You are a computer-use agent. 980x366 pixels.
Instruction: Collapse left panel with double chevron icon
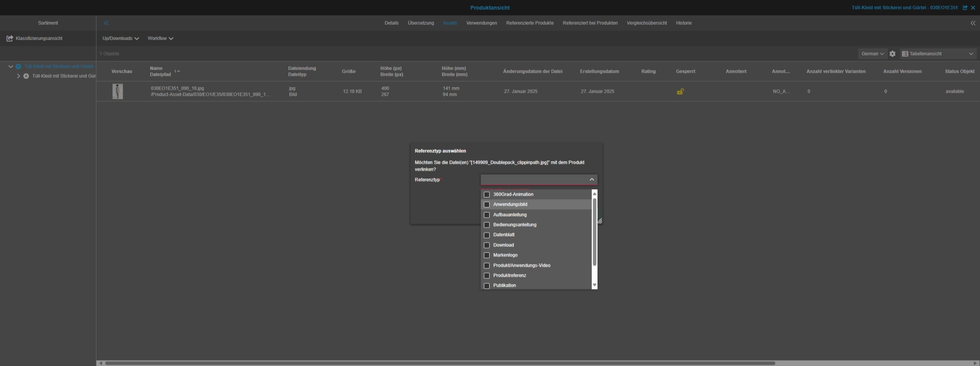coord(106,23)
